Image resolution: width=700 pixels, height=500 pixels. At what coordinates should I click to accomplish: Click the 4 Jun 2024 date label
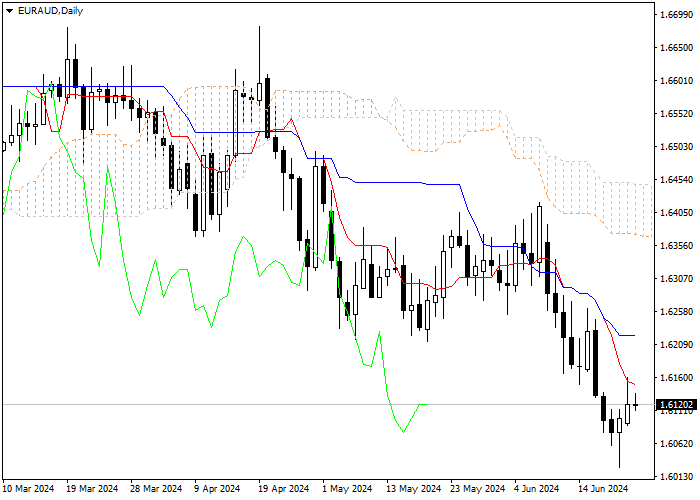(537, 489)
